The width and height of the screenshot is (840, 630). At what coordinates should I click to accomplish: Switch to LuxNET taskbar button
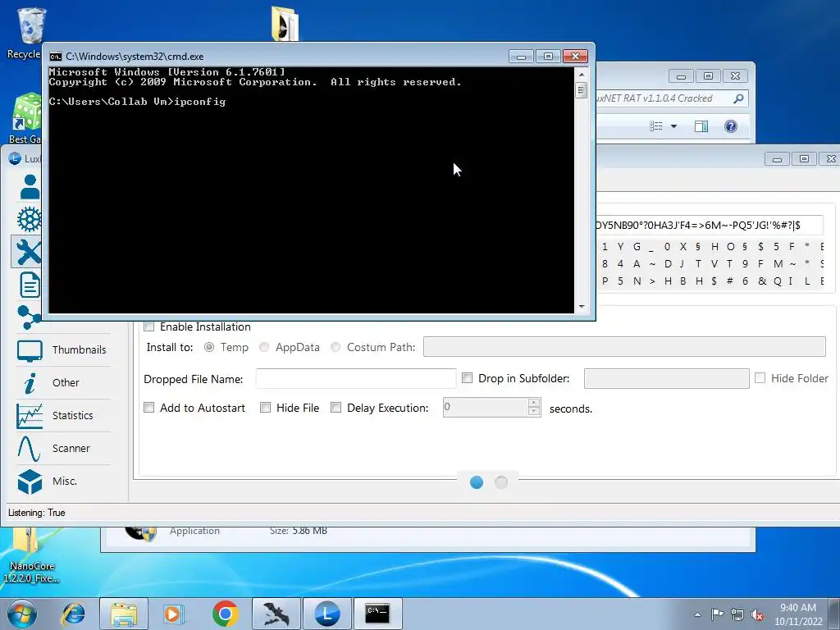(326, 614)
